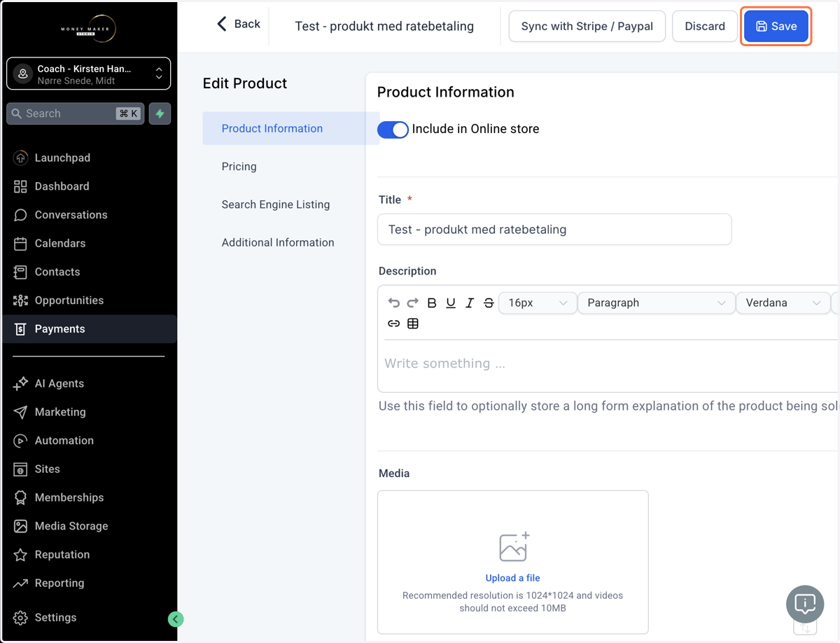
Task: Select the Additional Information section tab
Action: [x=278, y=242]
